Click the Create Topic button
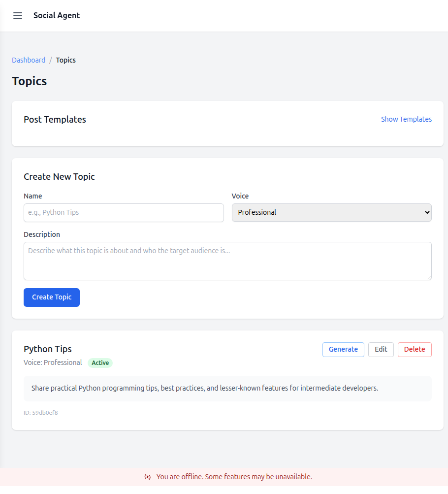 [51, 297]
